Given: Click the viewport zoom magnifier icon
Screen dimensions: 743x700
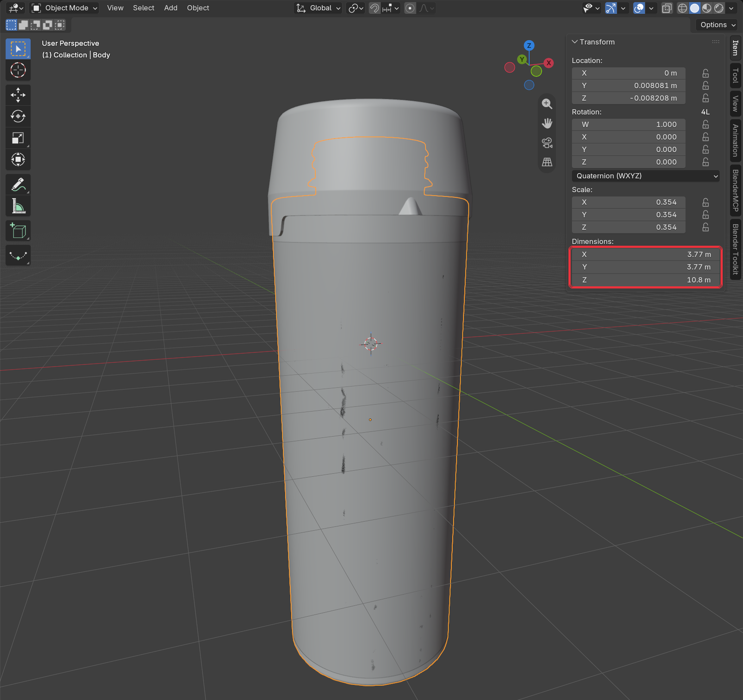Looking at the screenshot, I should click(x=547, y=104).
